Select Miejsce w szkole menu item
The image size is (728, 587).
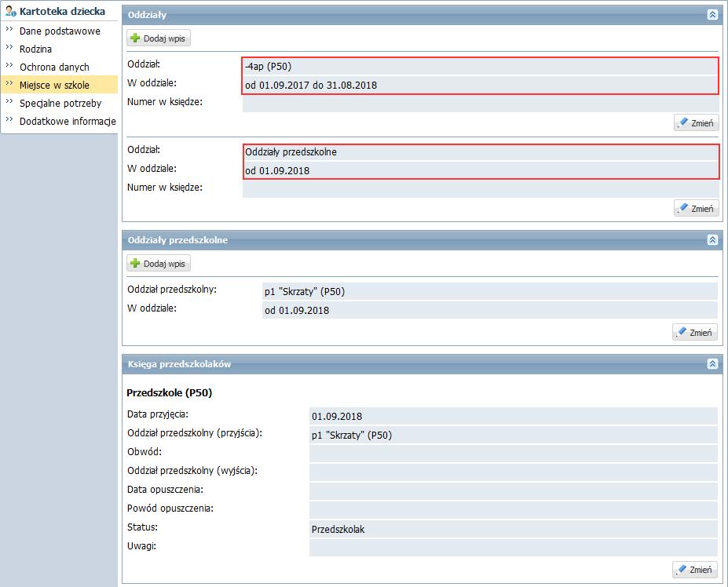pyautogui.click(x=59, y=85)
